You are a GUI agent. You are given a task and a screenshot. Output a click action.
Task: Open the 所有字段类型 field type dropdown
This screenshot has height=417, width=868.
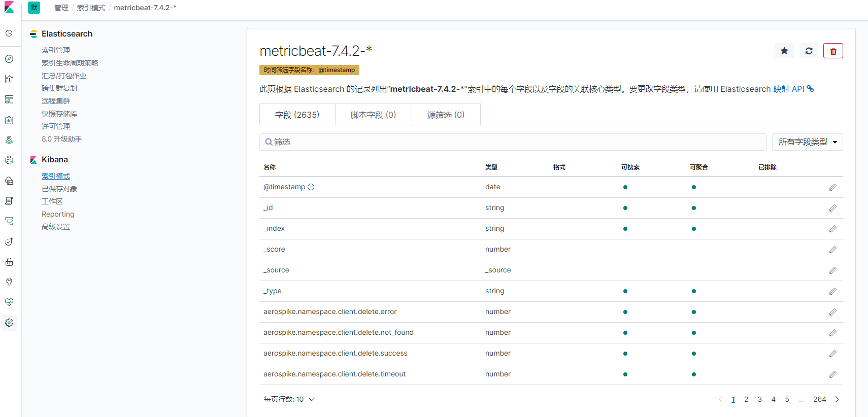807,142
